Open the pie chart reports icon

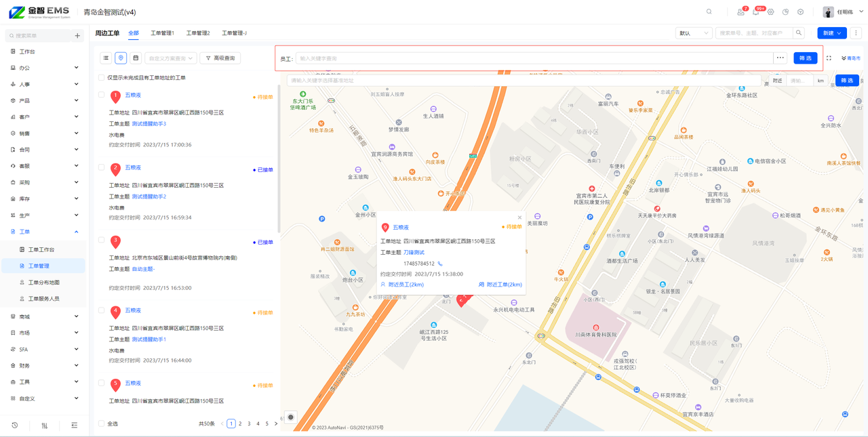coord(785,12)
